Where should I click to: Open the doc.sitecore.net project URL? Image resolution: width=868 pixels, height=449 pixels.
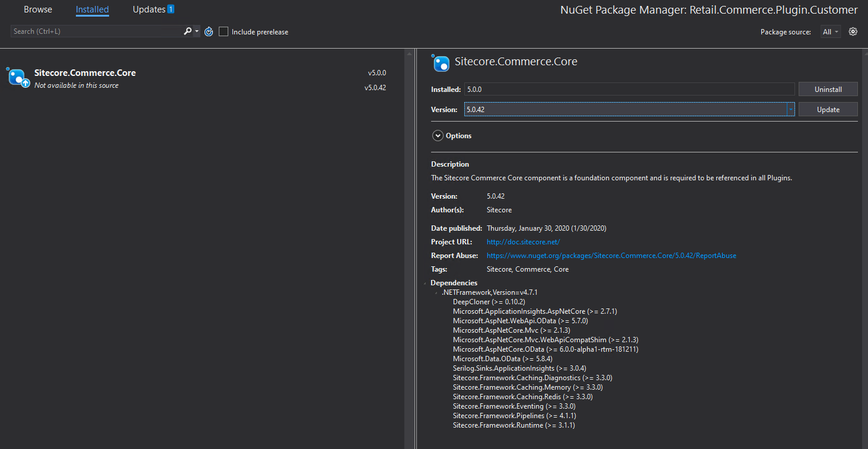click(523, 242)
